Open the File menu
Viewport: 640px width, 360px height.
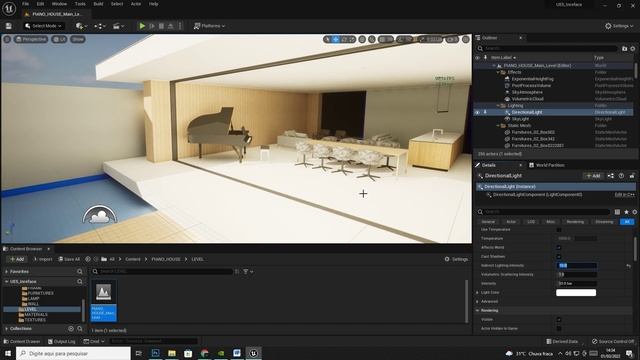tap(25, 4)
